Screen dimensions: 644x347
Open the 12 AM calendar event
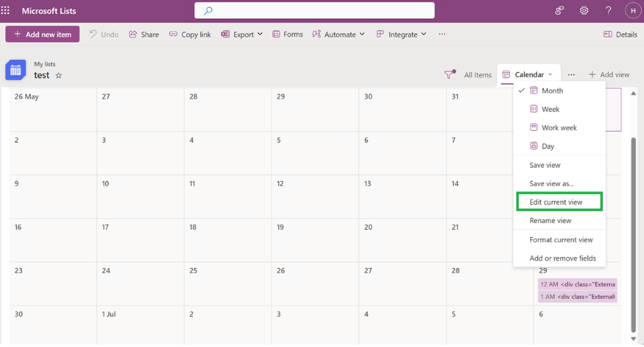point(577,284)
